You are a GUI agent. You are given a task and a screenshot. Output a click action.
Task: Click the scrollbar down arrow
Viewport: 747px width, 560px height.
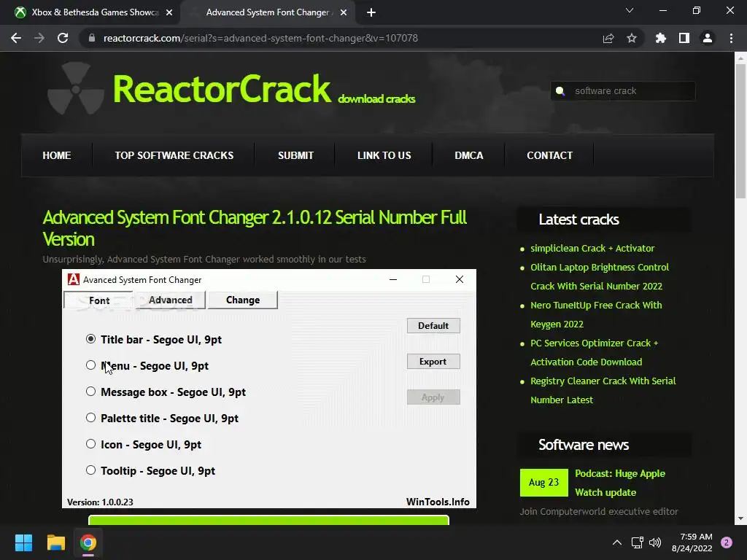(x=740, y=518)
